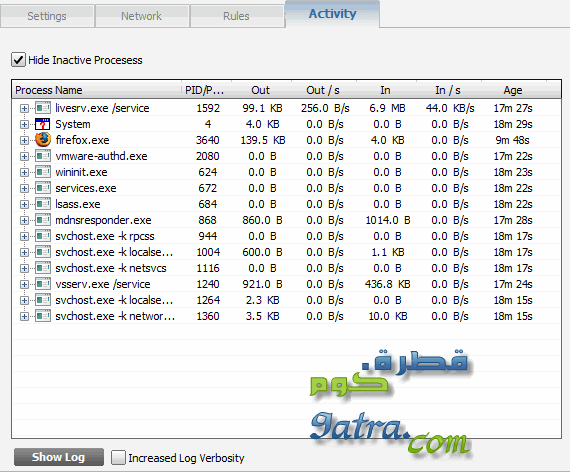Viewport: 570px width, 474px height.
Task: Expand the vsserv.exe /service row
Action: click(24, 284)
